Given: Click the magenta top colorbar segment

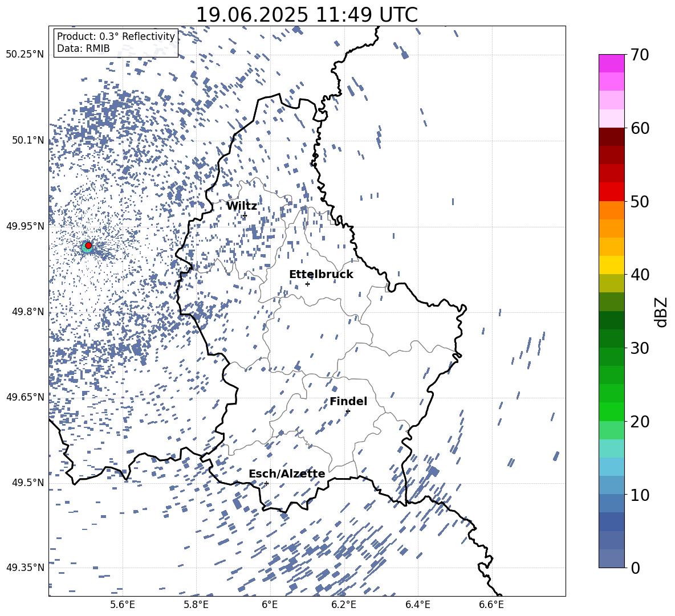Looking at the screenshot, I should pos(611,64).
